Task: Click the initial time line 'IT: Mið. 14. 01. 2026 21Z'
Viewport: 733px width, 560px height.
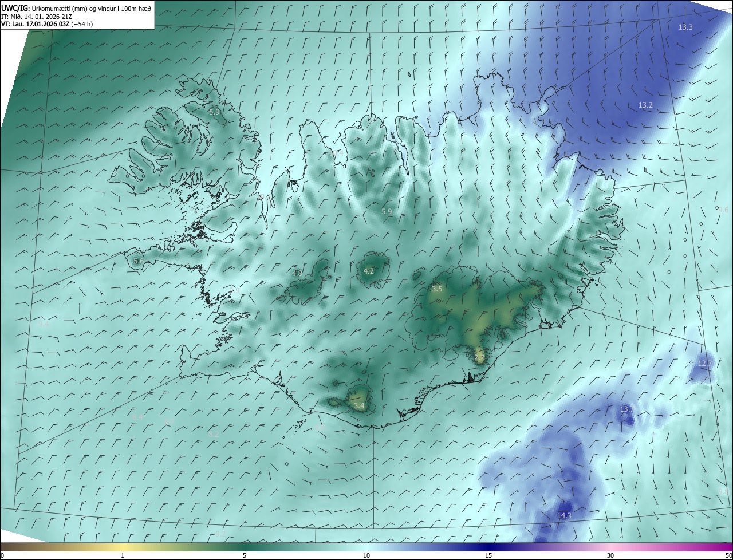Action: 37,16
